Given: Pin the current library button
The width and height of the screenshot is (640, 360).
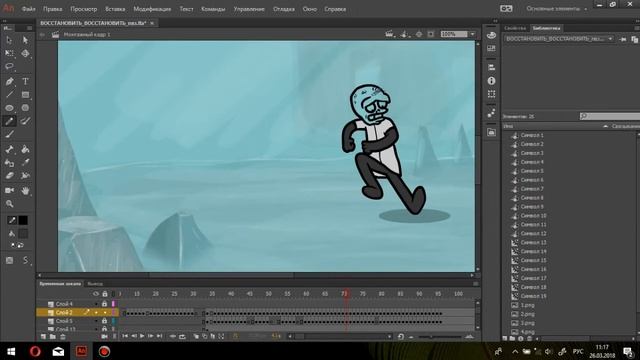Looking at the screenshot, I should (x=623, y=39).
